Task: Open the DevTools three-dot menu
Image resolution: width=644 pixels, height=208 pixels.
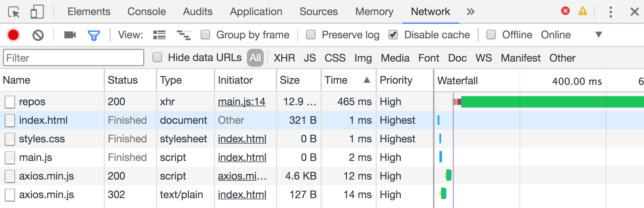Action: [x=610, y=12]
